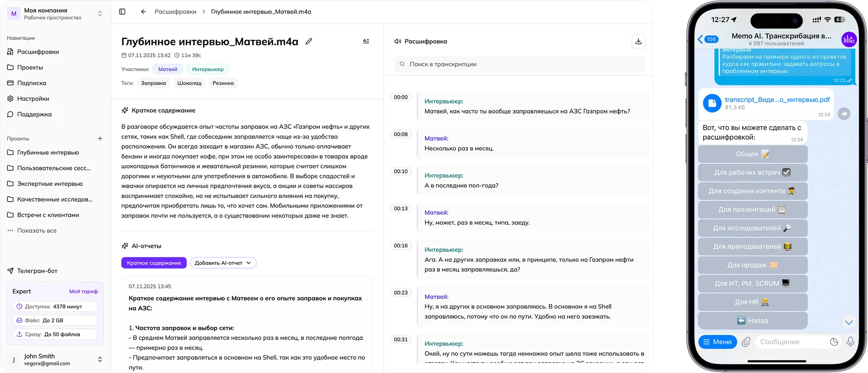Tap Для продаж bot option
This screenshot has width=868, height=373.
pos(753,265)
